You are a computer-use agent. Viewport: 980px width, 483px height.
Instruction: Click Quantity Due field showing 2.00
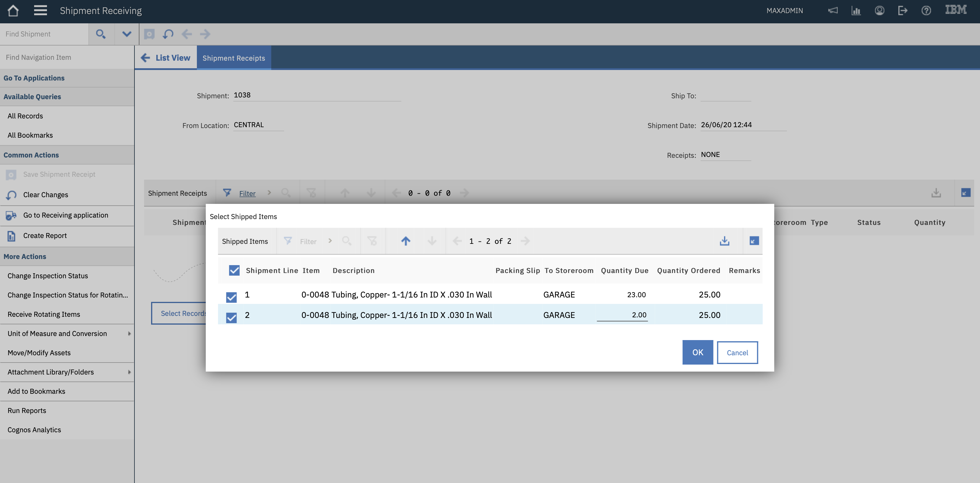(622, 315)
